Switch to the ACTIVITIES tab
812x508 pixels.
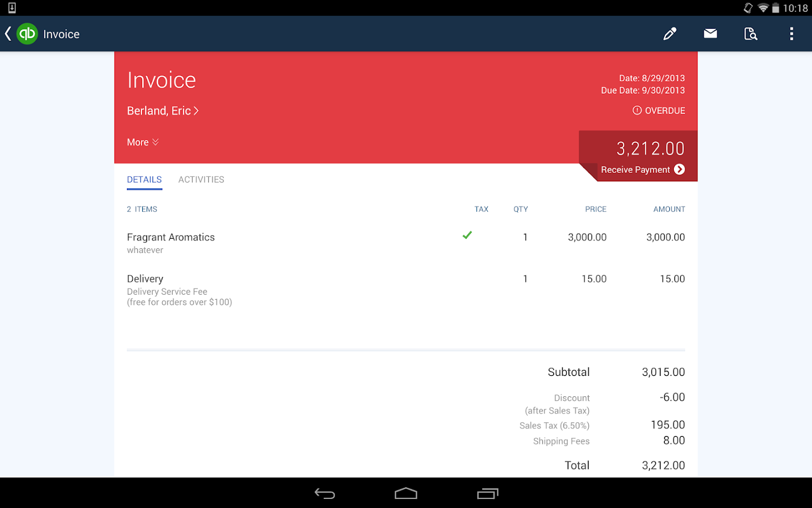[201, 179]
